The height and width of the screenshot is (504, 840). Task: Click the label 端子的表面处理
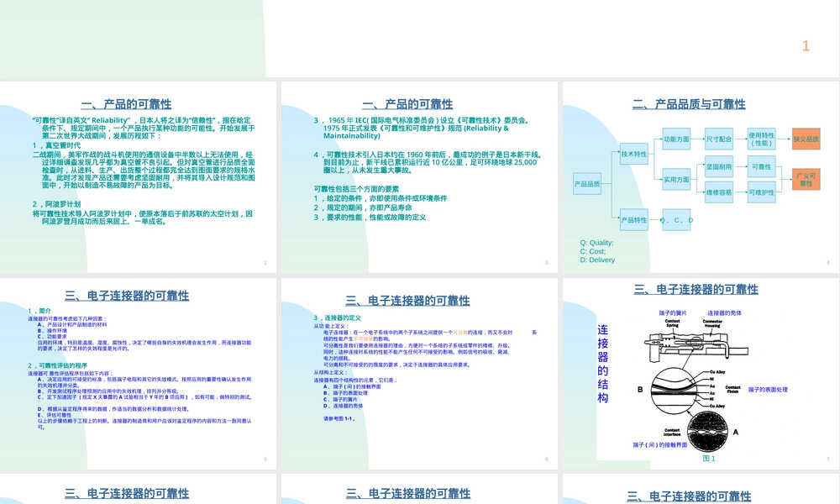tap(768, 390)
